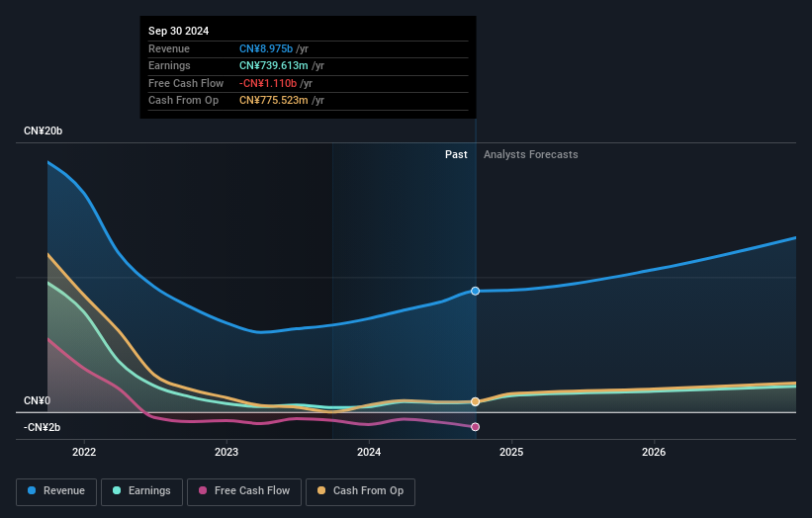Click the 2022 x-axis label

pyautogui.click(x=84, y=453)
